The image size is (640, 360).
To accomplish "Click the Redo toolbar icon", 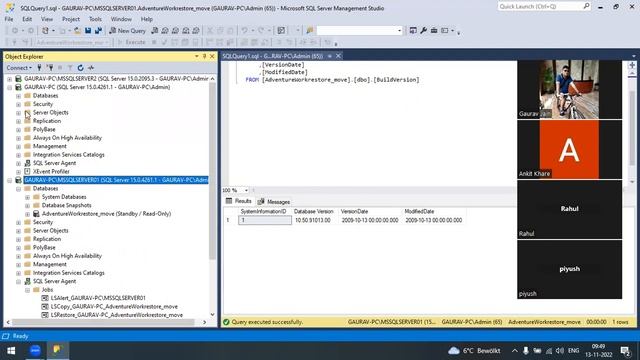I will tap(260, 31).
